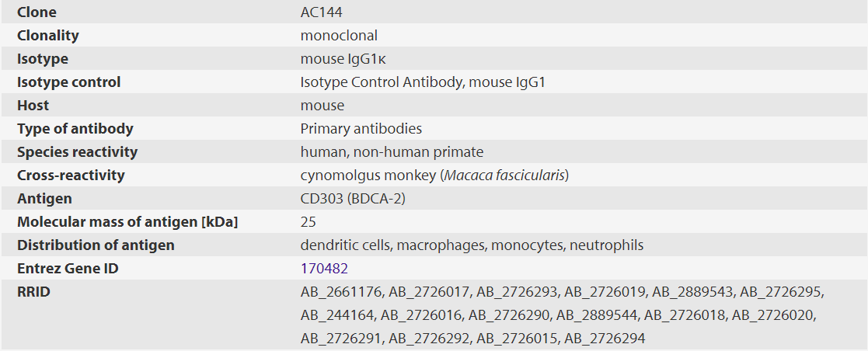Click the Clonality row label
Image resolution: width=868 pixels, height=351 pixels.
[x=48, y=36]
